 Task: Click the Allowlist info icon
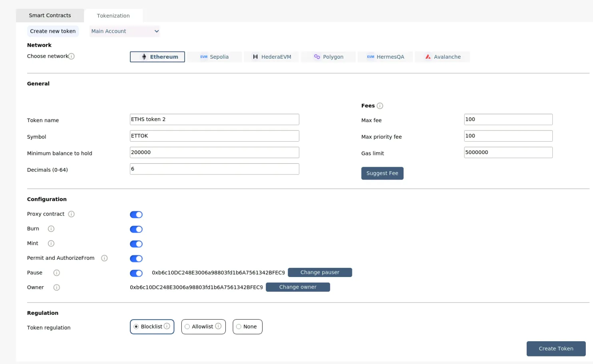click(x=218, y=326)
